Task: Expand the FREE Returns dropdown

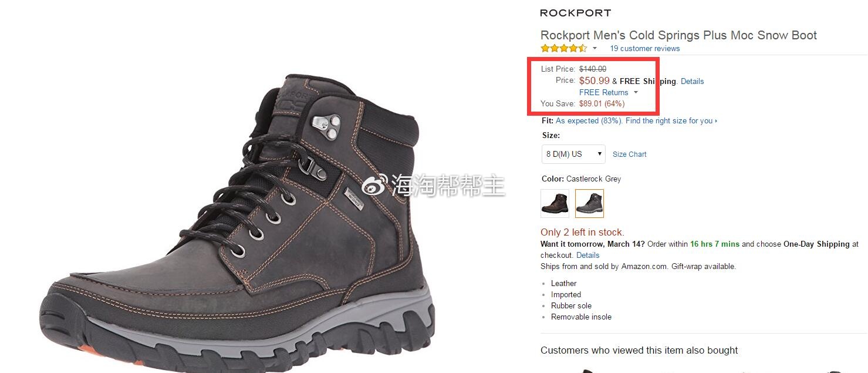Action: tap(608, 93)
